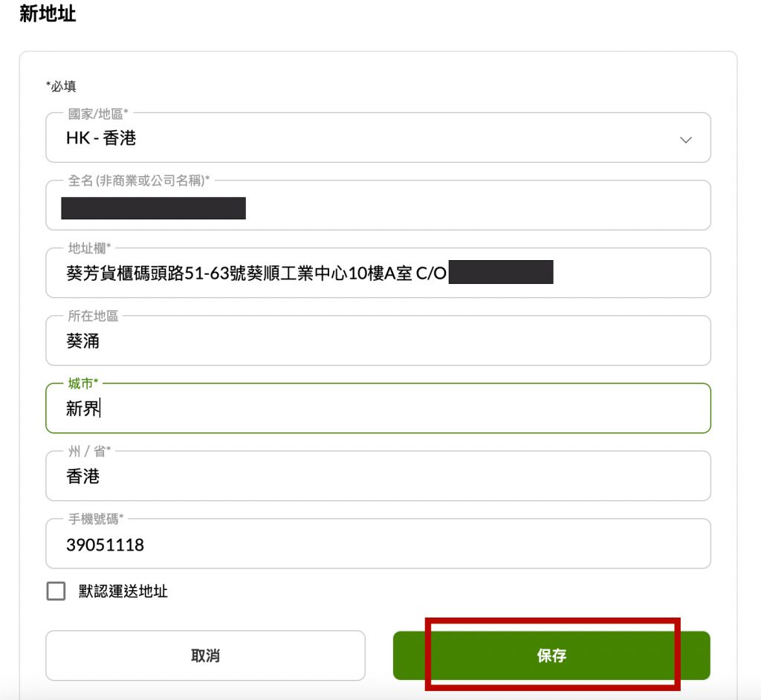Click the redacted name in 全名 field

tap(153, 208)
